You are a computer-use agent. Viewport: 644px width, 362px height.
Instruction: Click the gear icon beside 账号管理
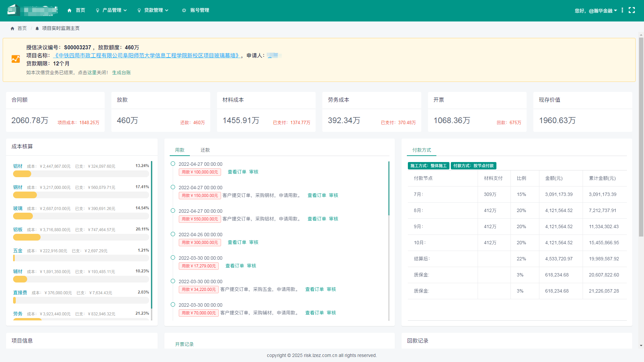pos(184,10)
